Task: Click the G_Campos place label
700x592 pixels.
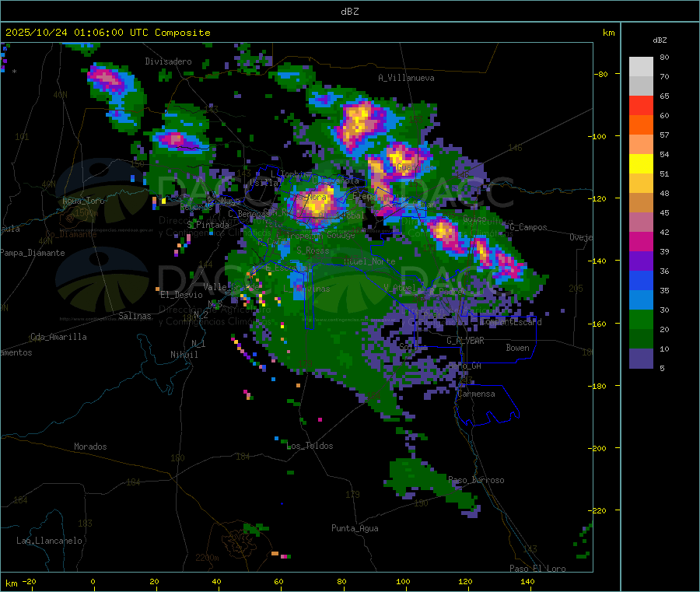Action: coord(529,227)
